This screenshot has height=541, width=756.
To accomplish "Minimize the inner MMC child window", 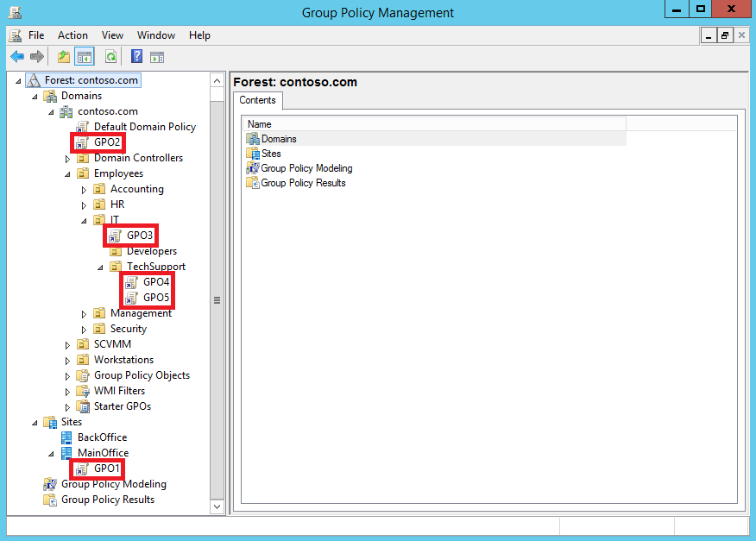I will click(x=709, y=35).
